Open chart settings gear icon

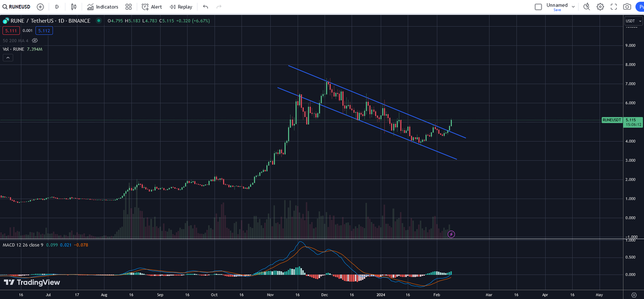600,7
